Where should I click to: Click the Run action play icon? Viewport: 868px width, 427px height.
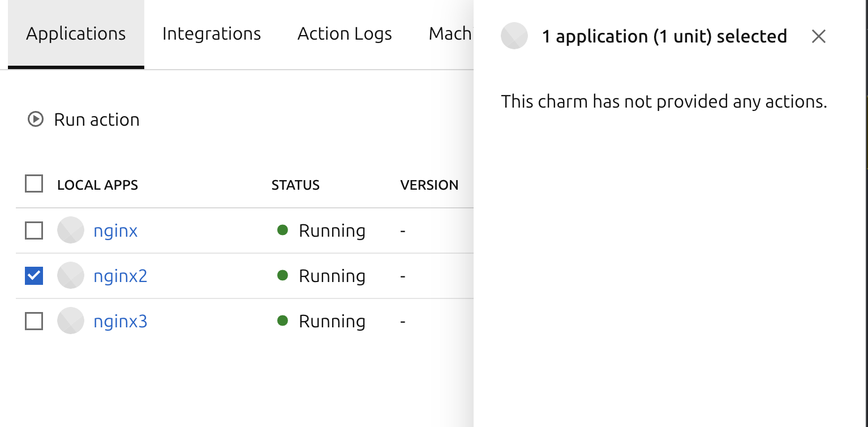point(35,119)
